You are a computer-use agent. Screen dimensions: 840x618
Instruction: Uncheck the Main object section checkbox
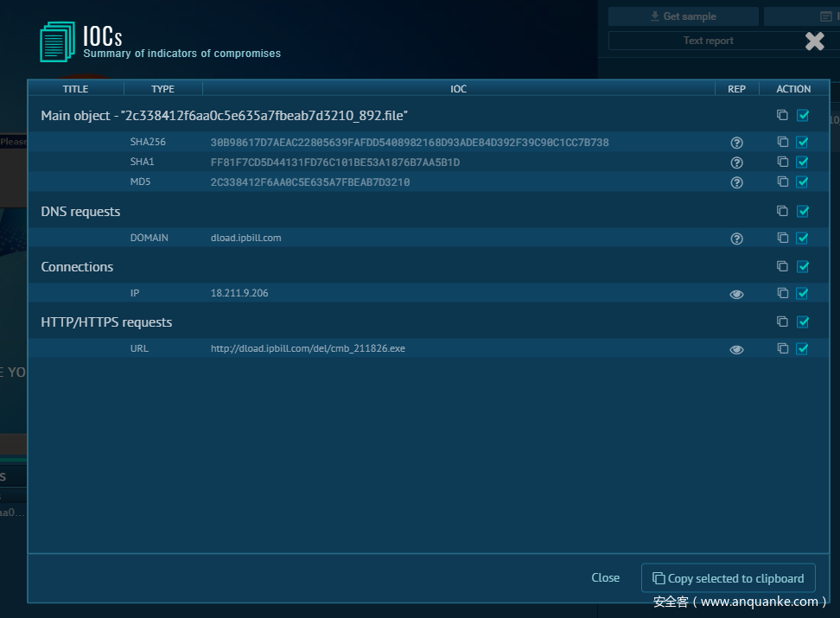pyautogui.click(x=803, y=115)
